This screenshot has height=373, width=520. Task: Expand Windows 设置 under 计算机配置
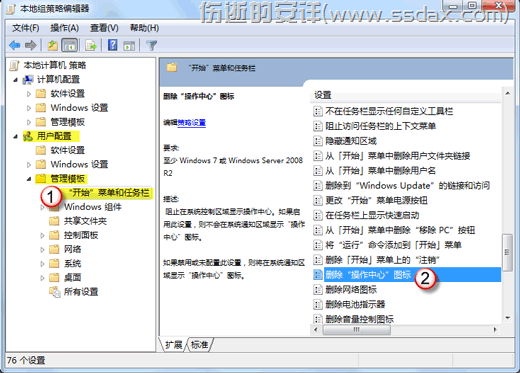point(29,108)
